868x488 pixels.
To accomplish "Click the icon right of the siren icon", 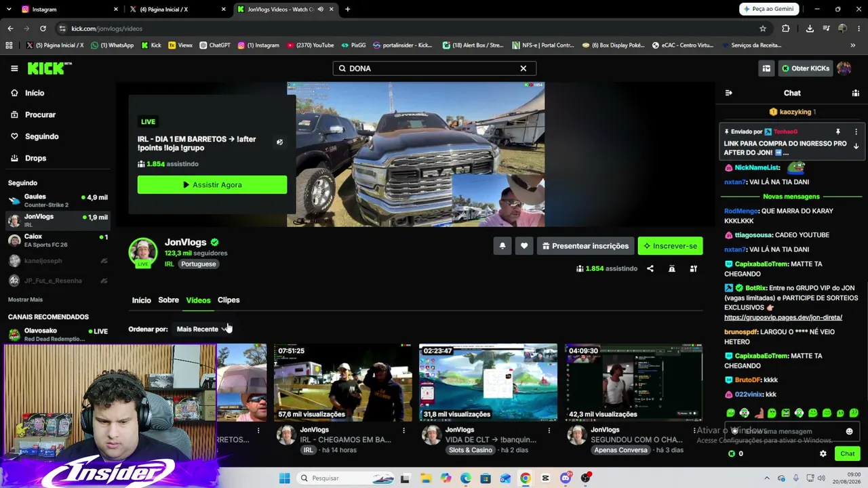I will [x=693, y=268].
